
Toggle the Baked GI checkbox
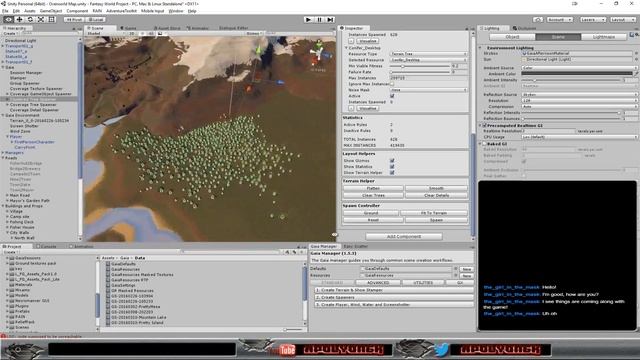click(x=484, y=144)
